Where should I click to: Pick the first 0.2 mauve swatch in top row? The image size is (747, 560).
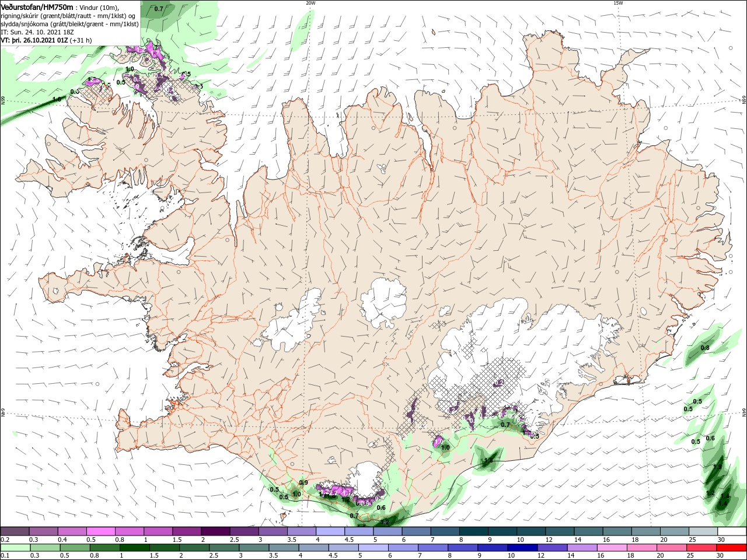(x=15, y=531)
